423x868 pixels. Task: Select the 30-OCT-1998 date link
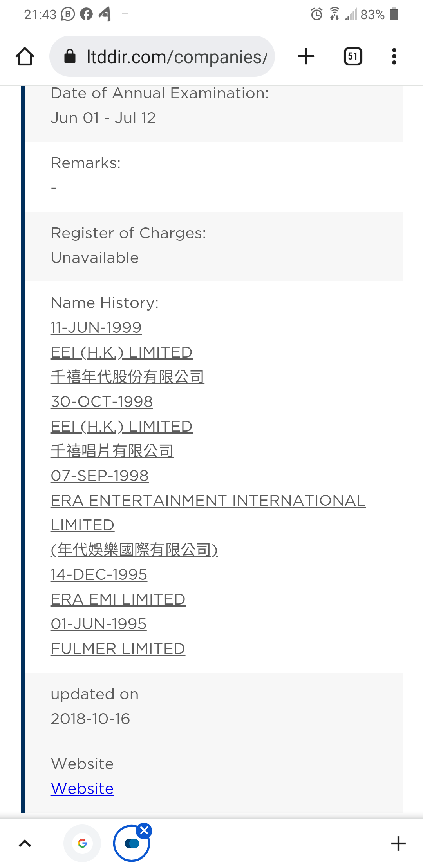102,401
